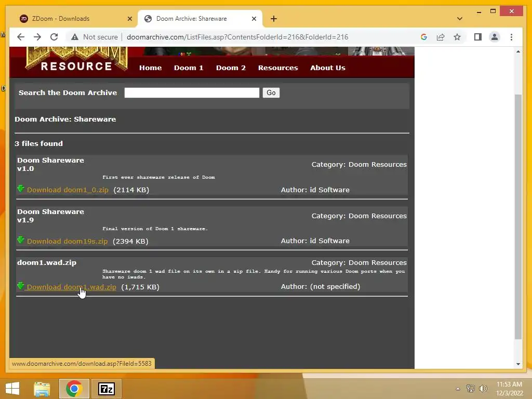Open the volume tray icon
The height and width of the screenshot is (399, 532).
483,389
